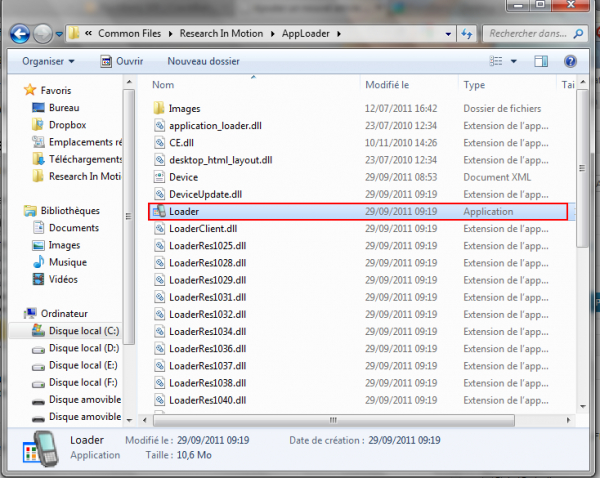This screenshot has width=600, height=478.
Task: Expand arrow after Common Files breadcrumb
Action: tap(171, 34)
